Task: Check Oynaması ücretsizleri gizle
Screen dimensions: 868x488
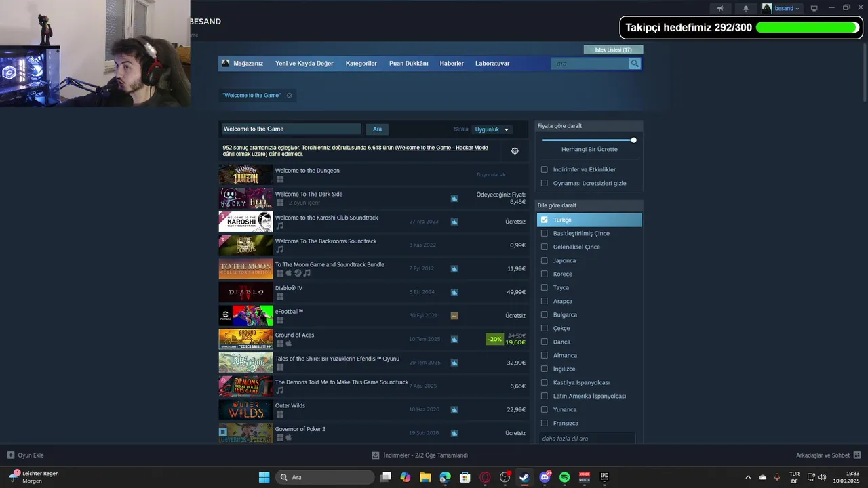Action: (x=544, y=183)
